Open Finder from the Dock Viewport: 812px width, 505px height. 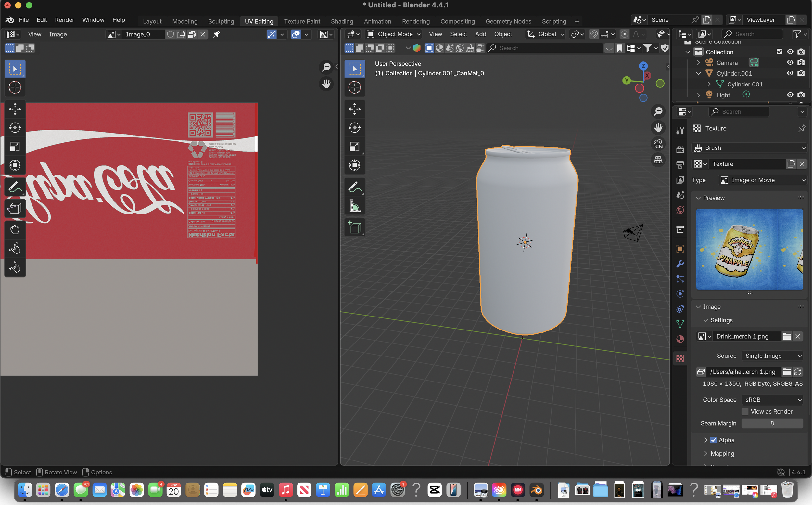[24, 490]
